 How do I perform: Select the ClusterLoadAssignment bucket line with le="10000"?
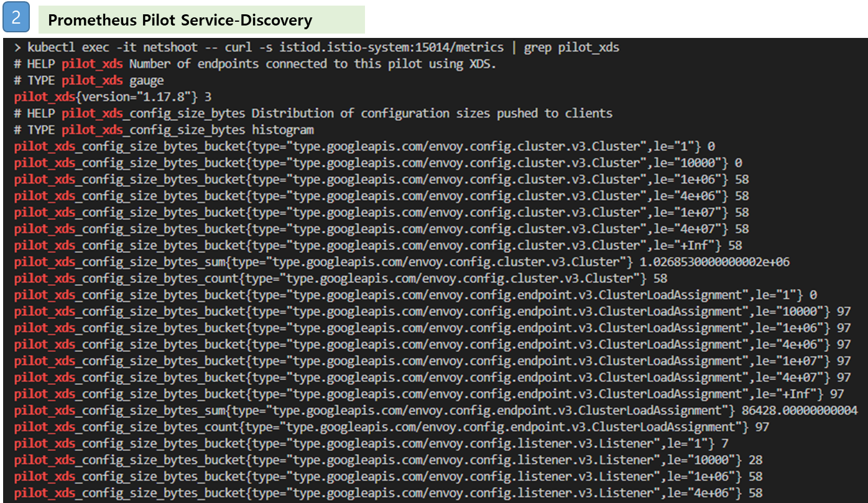[x=432, y=311]
